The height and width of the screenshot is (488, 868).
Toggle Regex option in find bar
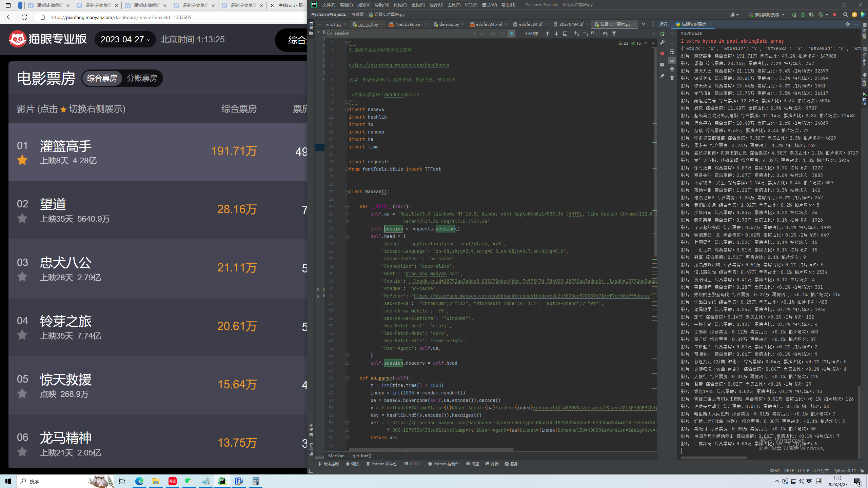click(x=511, y=34)
